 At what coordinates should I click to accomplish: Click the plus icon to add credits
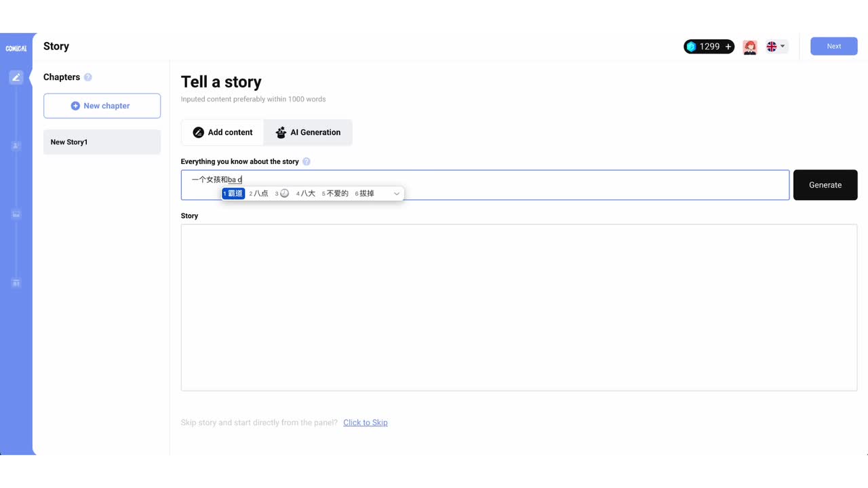coord(728,47)
